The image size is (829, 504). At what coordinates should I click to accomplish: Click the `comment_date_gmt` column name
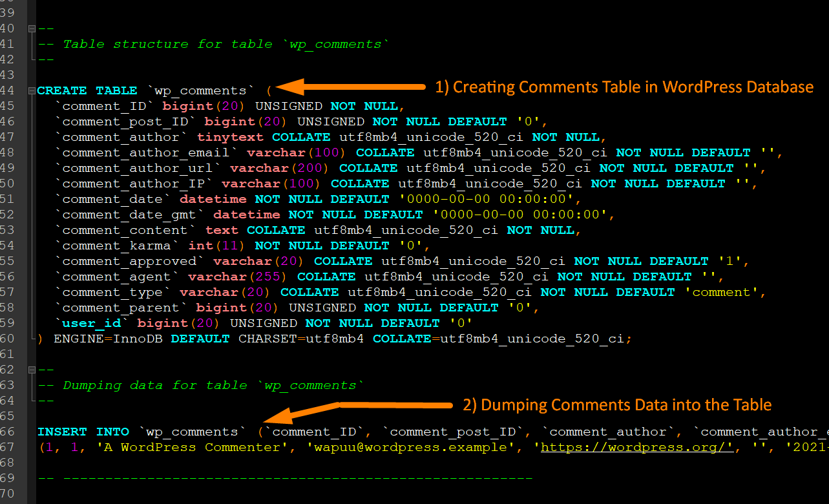coord(130,215)
